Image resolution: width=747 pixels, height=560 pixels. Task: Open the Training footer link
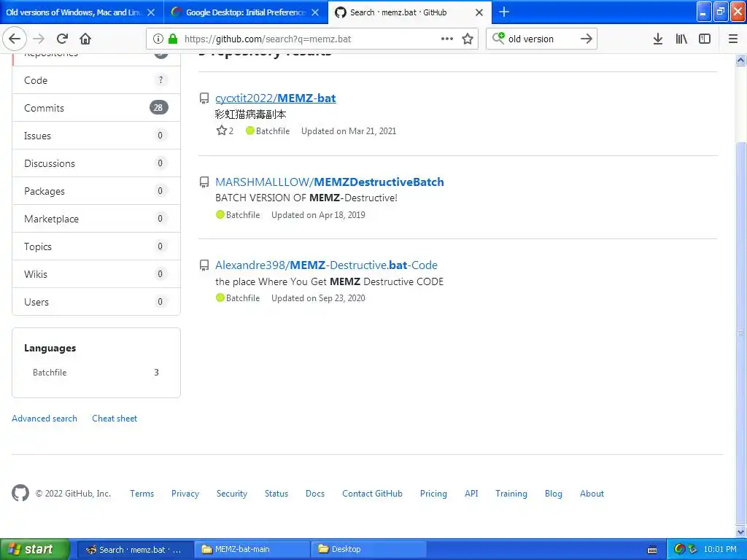[511, 494]
